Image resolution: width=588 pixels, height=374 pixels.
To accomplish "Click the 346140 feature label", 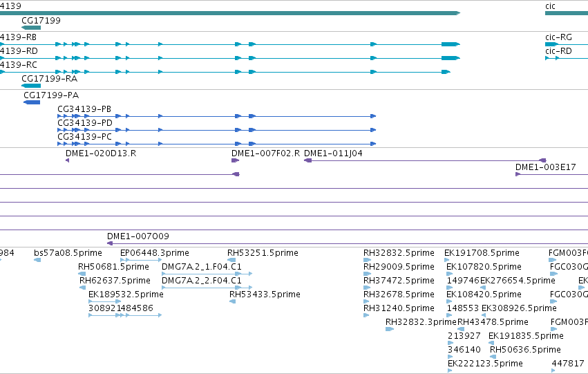I will (464, 349).
